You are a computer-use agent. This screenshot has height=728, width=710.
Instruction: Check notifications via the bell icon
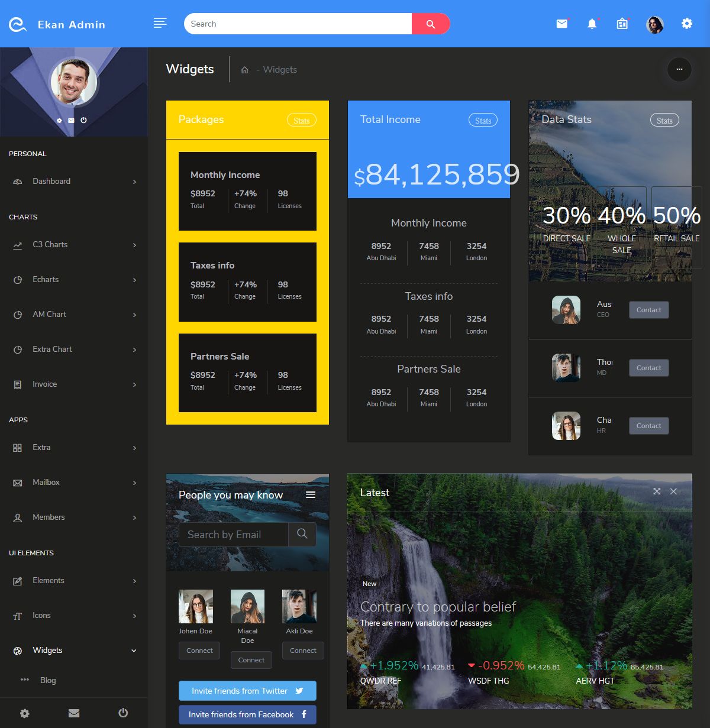tap(592, 24)
